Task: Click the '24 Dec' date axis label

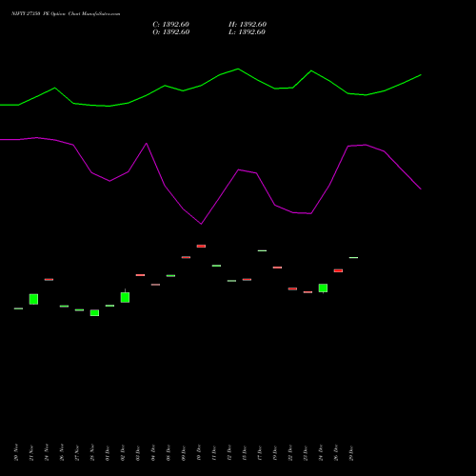Action: (x=321, y=452)
